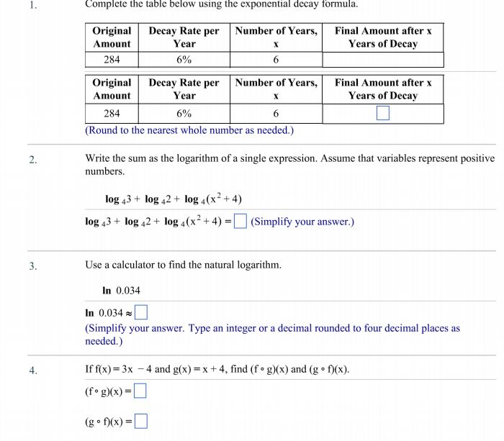504x441 pixels.
Task: Click the 6% cell in the first table
Action: [184, 60]
